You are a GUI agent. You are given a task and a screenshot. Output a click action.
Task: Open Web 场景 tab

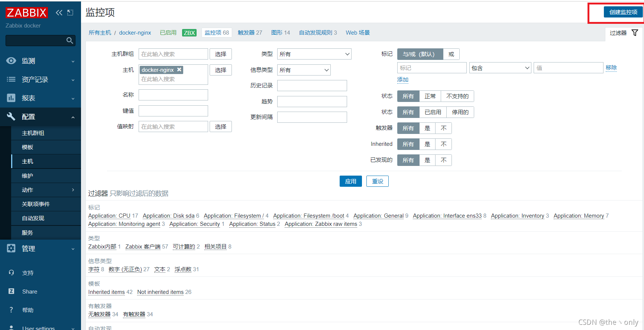tap(358, 33)
